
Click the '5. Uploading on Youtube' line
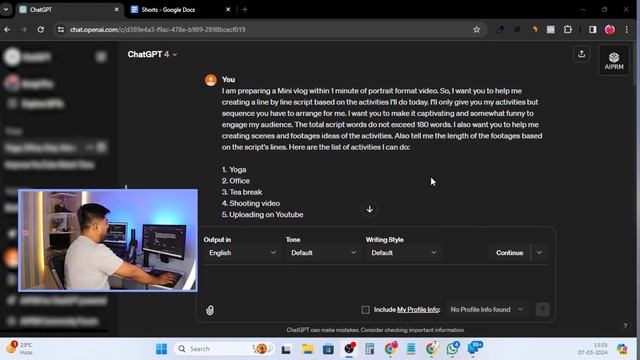(262, 215)
